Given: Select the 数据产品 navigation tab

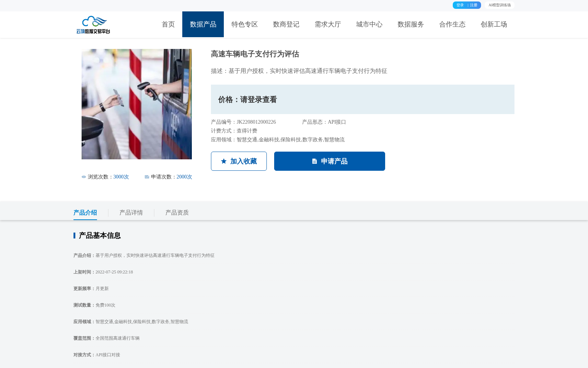Looking at the screenshot, I should tap(203, 24).
